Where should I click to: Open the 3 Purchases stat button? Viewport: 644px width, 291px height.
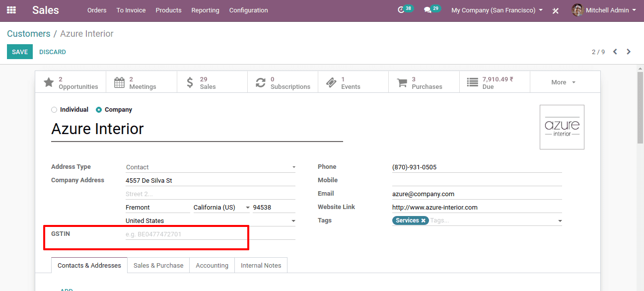click(424, 82)
